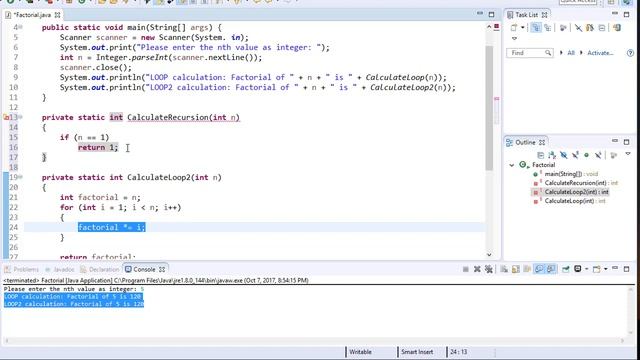Click the 24 : 13 cursor position indicator
The width and height of the screenshot is (640, 360).
458,352
